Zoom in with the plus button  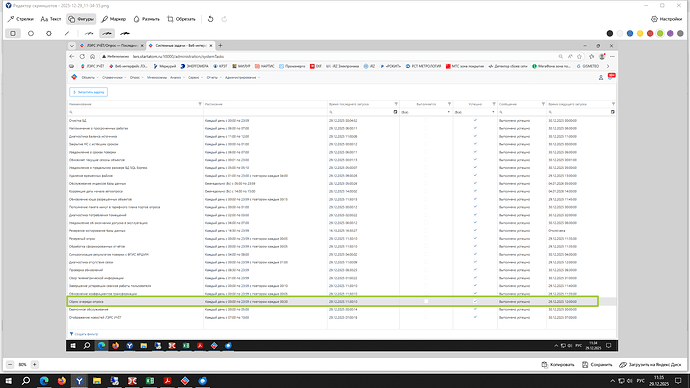34,364
